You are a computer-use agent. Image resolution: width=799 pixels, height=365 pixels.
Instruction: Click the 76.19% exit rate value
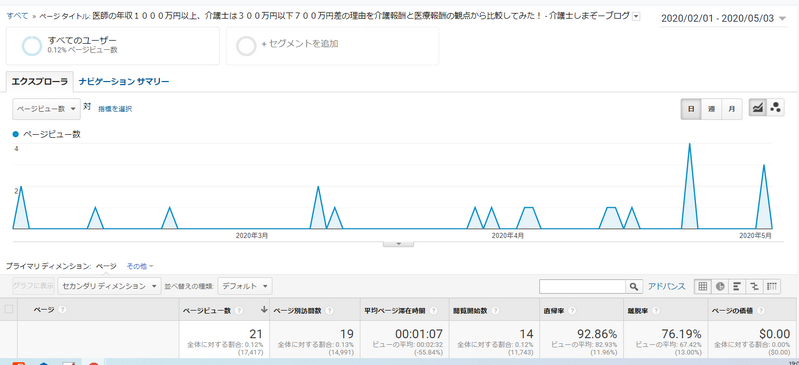point(681,334)
